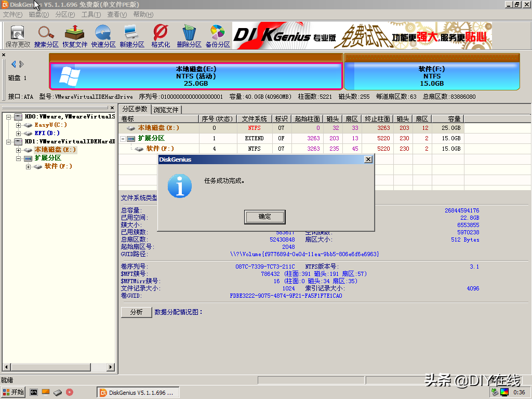Click the 分析 button

click(x=136, y=312)
